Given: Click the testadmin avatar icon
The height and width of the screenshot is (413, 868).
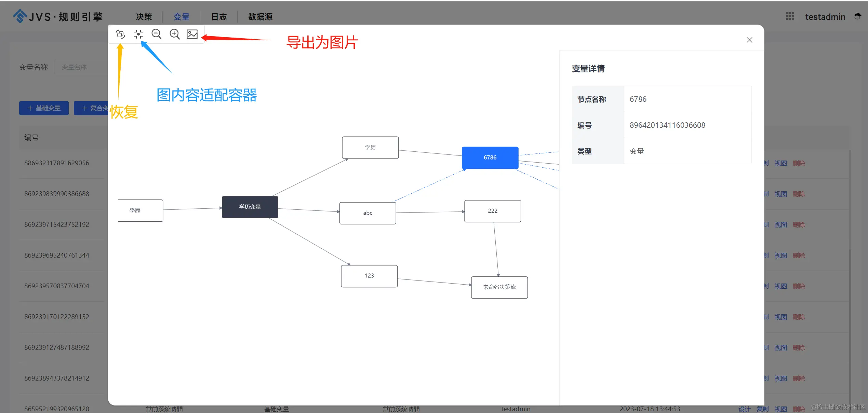Looking at the screenshot, I should click(x=857, y=16).
